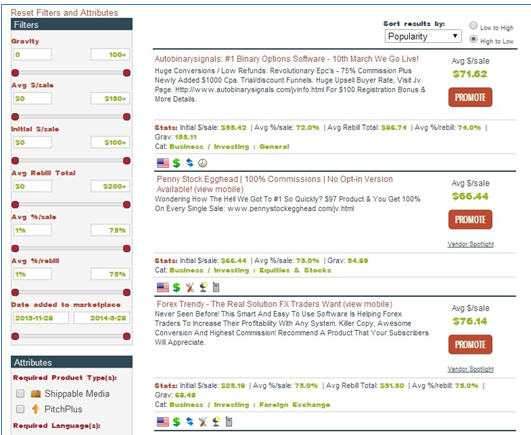Click green dollar icon in Autobinarysignals listing

(x=176, y=163)
